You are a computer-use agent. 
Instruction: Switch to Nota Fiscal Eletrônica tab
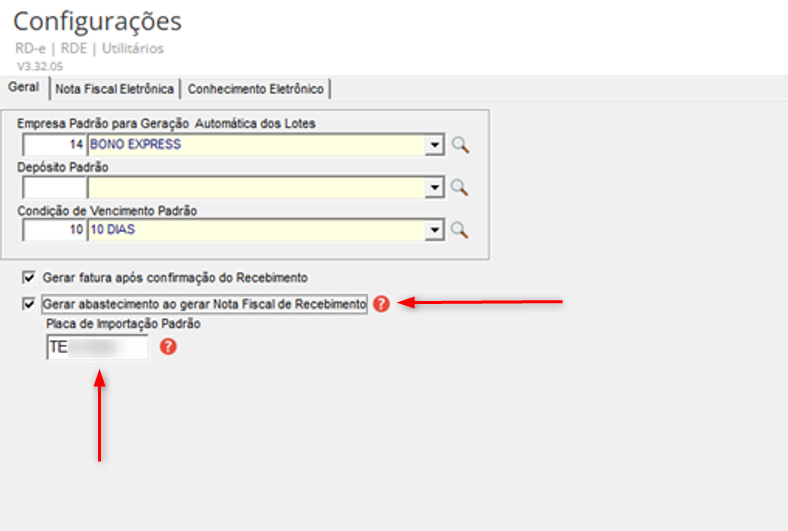pyautogui.click(x=115, y=89)
